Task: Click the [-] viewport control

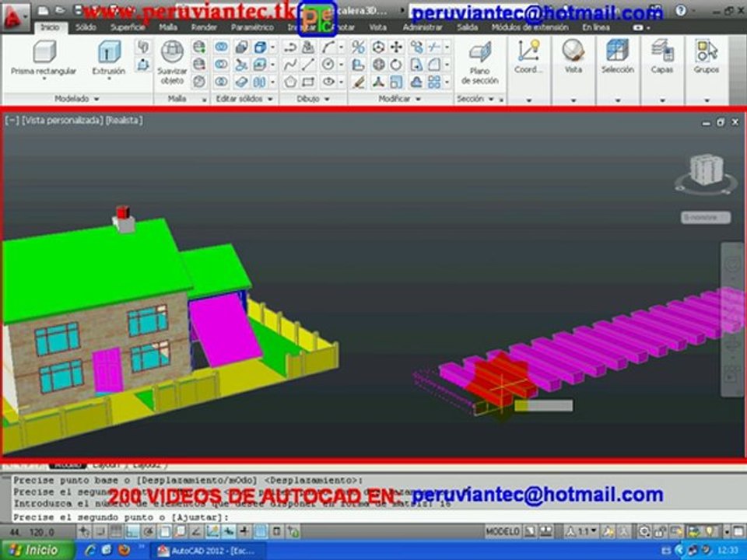Action: (x=12, y=120)
